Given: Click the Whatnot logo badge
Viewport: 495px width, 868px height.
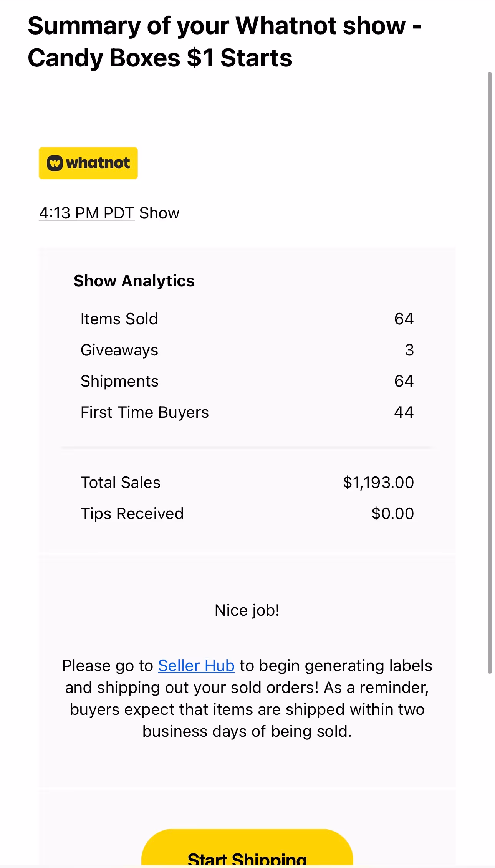Looking at the screenshot, I should (88, 163).
